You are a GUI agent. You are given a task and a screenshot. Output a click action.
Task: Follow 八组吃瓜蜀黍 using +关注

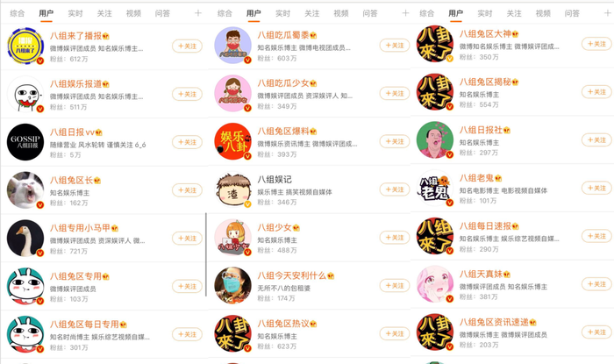coord(395,46)
